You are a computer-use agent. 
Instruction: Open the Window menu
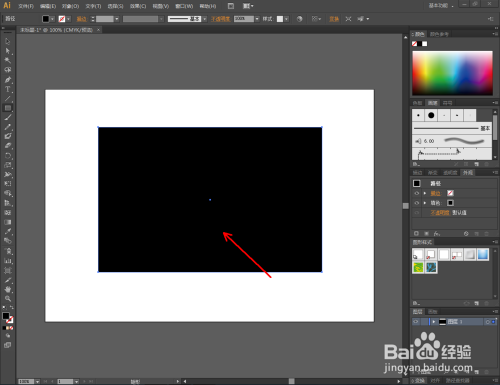pos(184,6)
